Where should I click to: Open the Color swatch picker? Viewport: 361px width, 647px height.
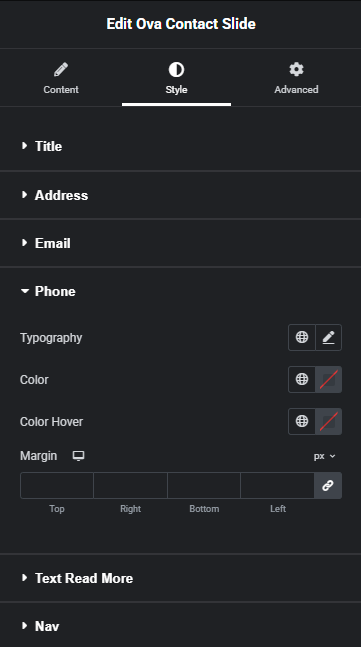click(x=328, y=380)
